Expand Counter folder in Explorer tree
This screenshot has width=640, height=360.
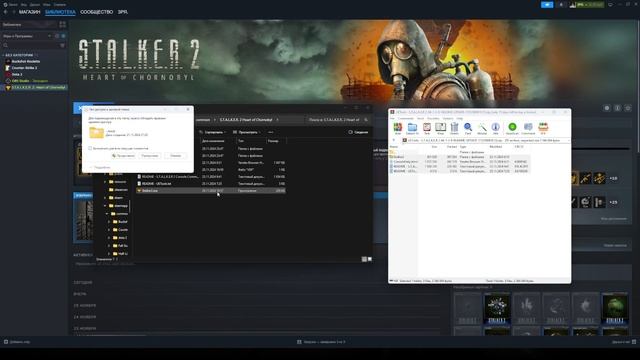click(x=109, y=230)
